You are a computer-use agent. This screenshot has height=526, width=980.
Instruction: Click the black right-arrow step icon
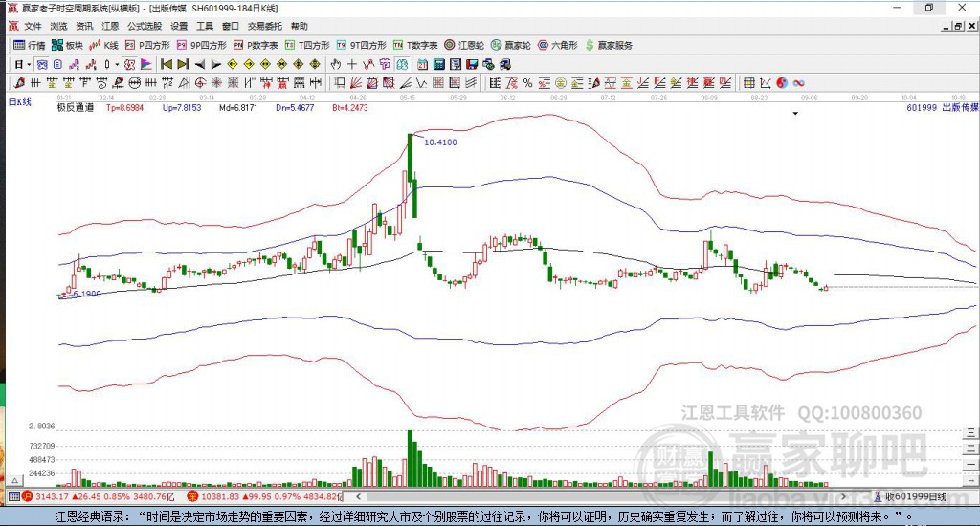point(215,64)
